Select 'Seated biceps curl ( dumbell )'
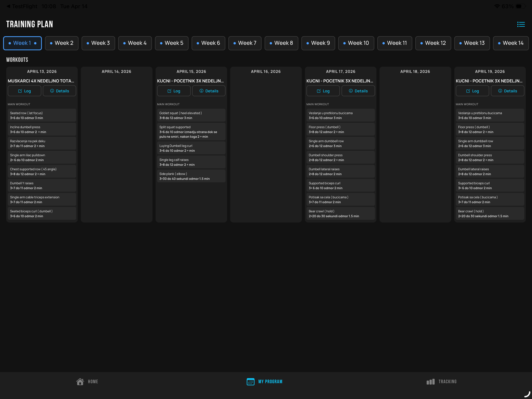The image size is (532, 399). click(42, 214)
